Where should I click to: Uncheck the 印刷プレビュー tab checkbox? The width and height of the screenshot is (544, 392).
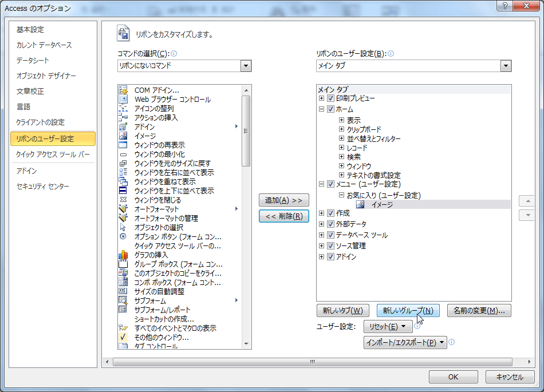pyautogui.click(x=330, y=98)
